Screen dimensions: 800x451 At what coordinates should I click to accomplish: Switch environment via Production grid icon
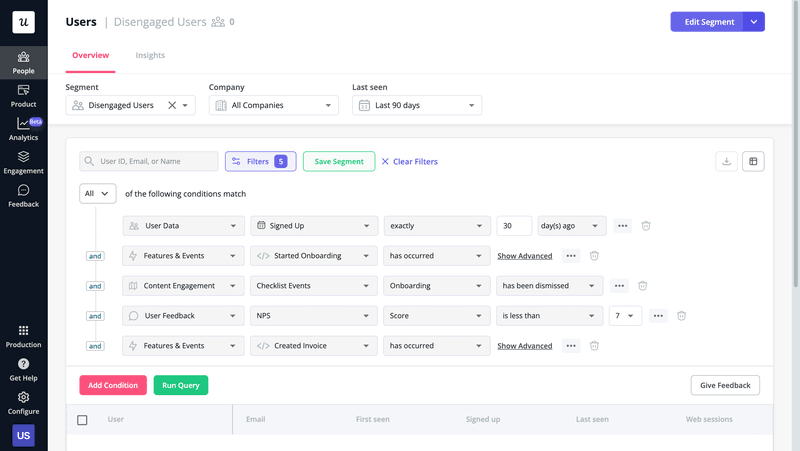pos(23,336)
